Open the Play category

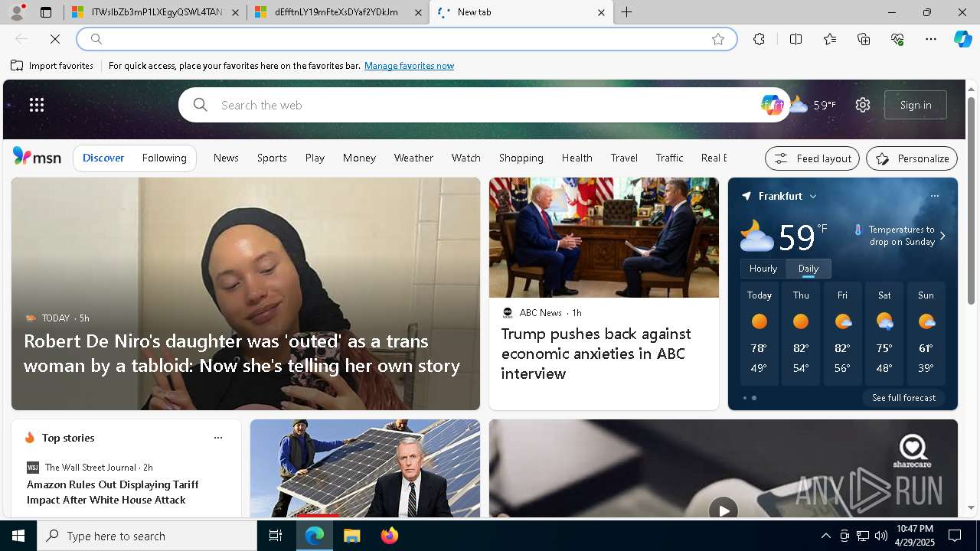tap(315, 158)
